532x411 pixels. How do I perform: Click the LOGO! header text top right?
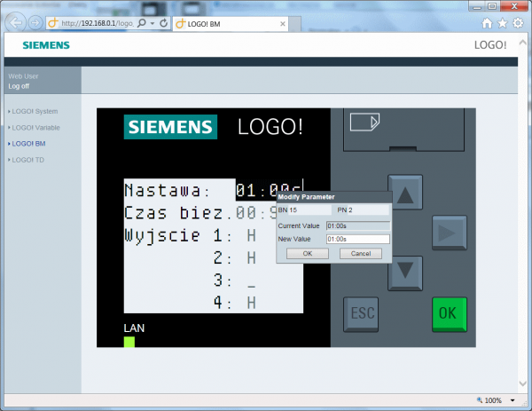coord(490,45)
